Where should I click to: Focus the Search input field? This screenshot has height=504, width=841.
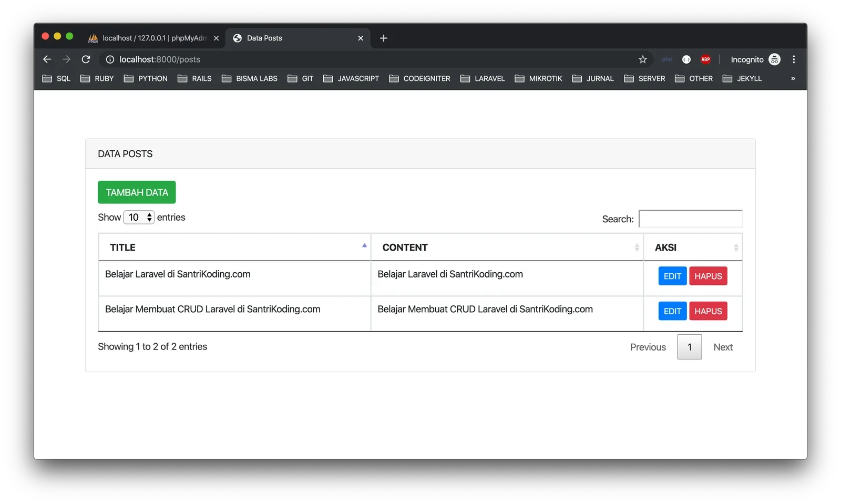click(x=691, y=219)
